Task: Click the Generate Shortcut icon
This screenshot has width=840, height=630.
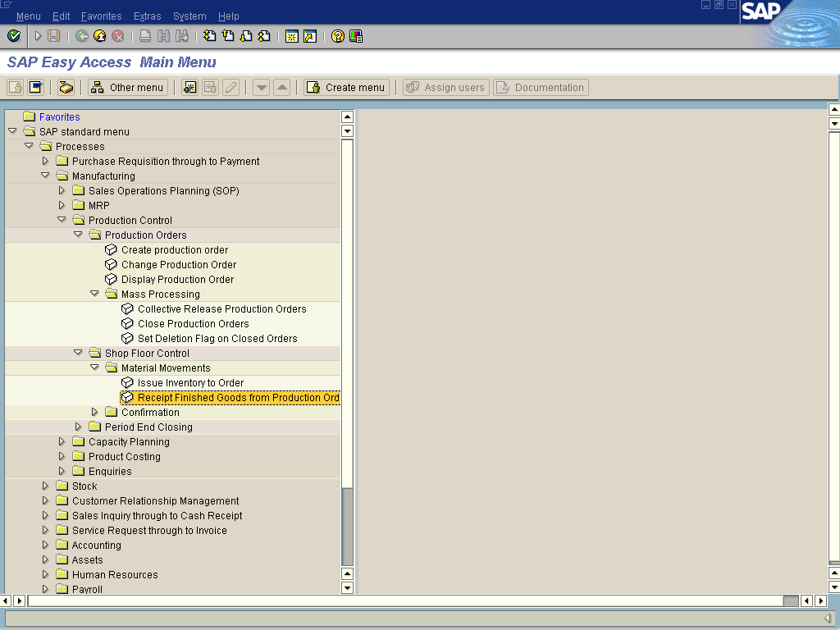Action: 310,36
